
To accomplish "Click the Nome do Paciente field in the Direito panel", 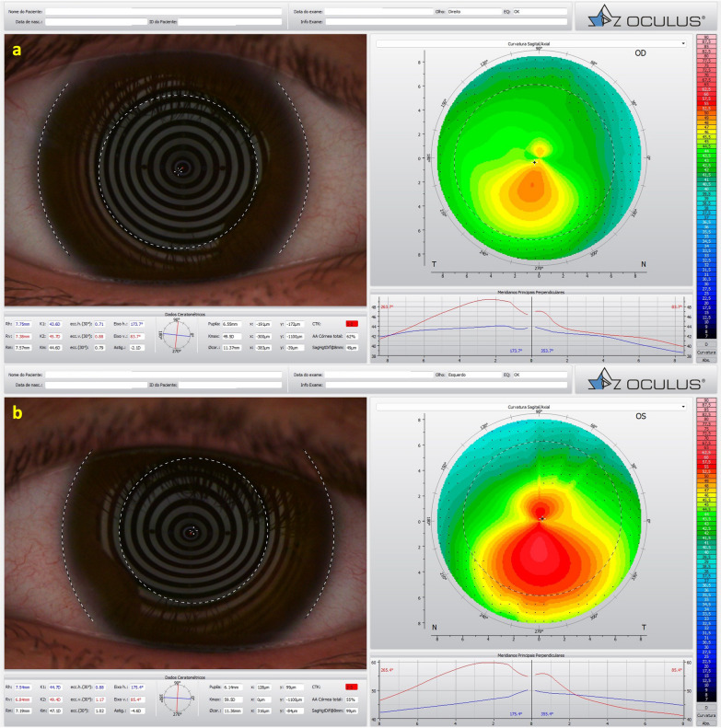I will tap(163, 11).
